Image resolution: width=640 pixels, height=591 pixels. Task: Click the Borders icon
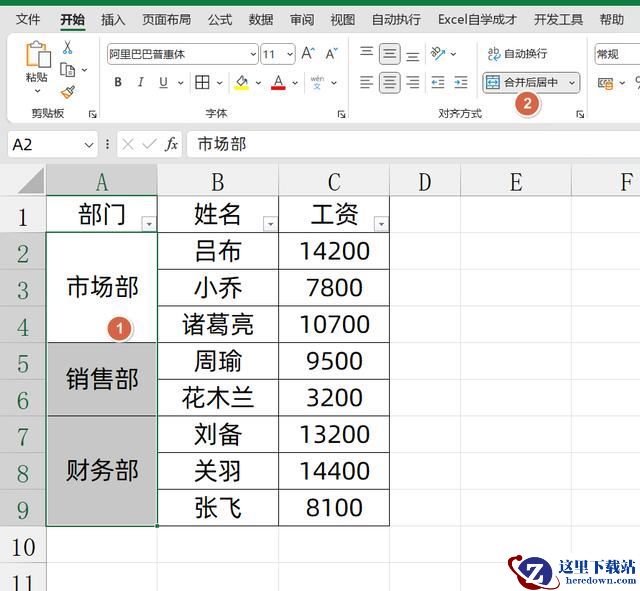[202, 82]
